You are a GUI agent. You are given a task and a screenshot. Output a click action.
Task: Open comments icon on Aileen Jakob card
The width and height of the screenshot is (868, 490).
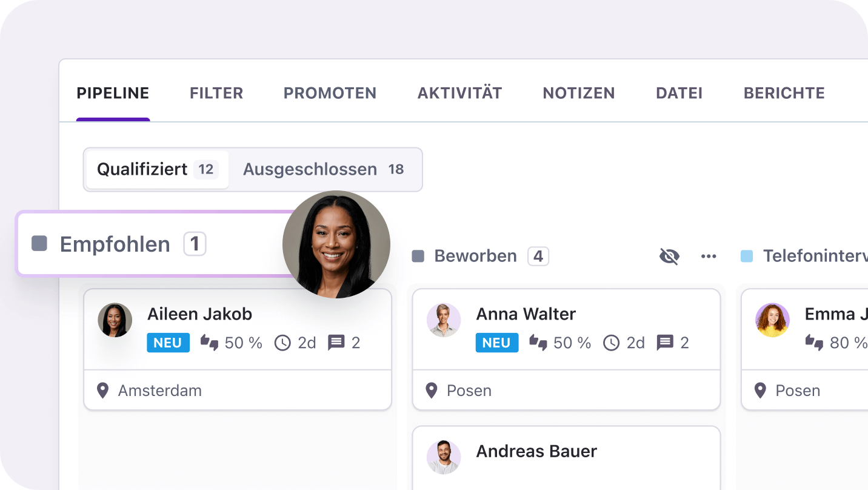coord(336,343)
